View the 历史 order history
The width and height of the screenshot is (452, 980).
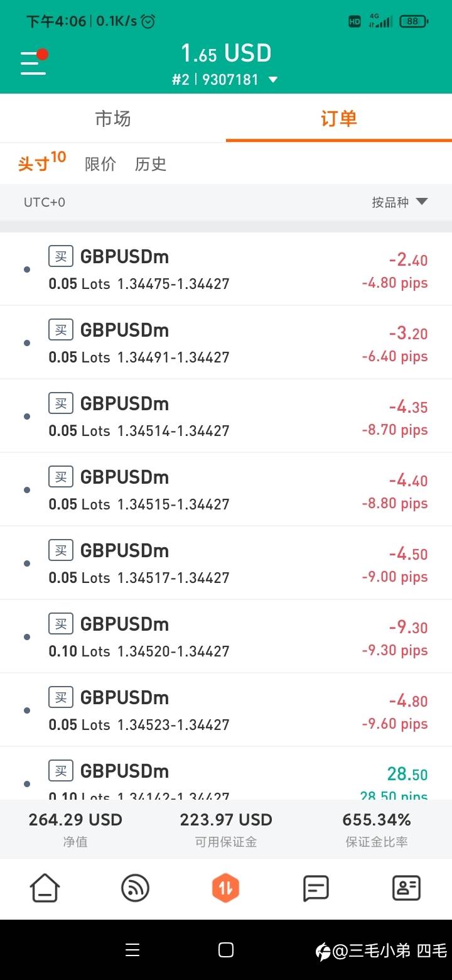pyautogui.click(x=151, y=164)
